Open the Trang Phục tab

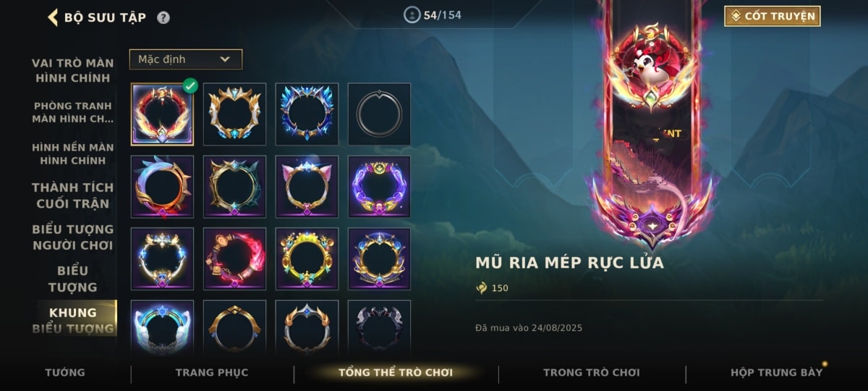[x=212, y=372]
